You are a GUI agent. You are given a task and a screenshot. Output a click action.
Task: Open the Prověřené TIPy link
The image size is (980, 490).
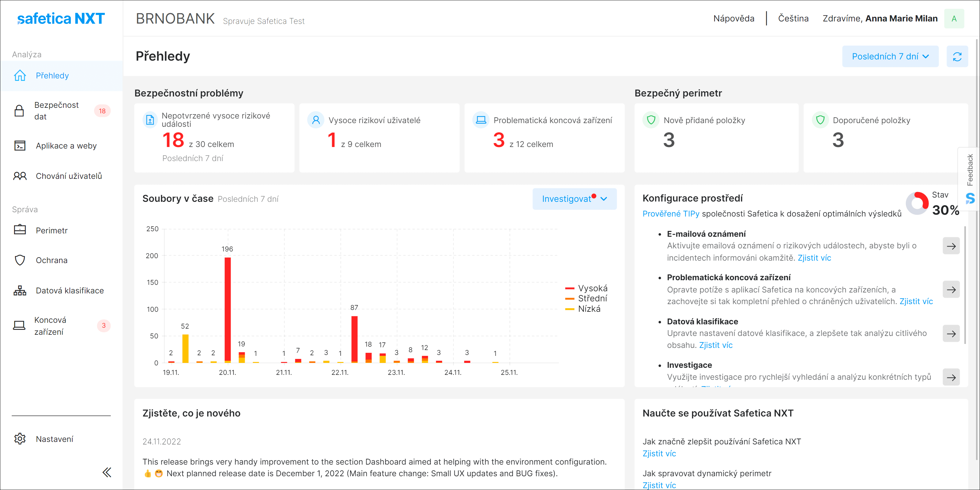[671, 214]
